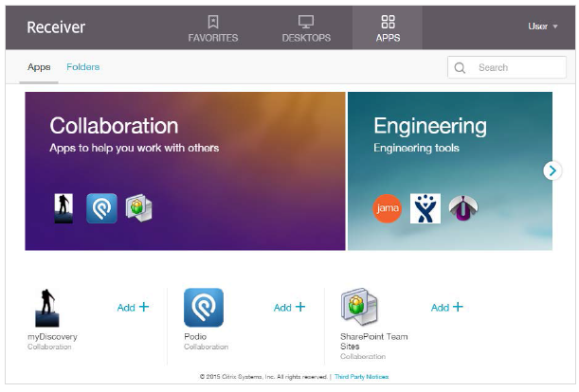Click the JIRA figure icon in Engineering banner
579x392 pixels.
point(425,208)
